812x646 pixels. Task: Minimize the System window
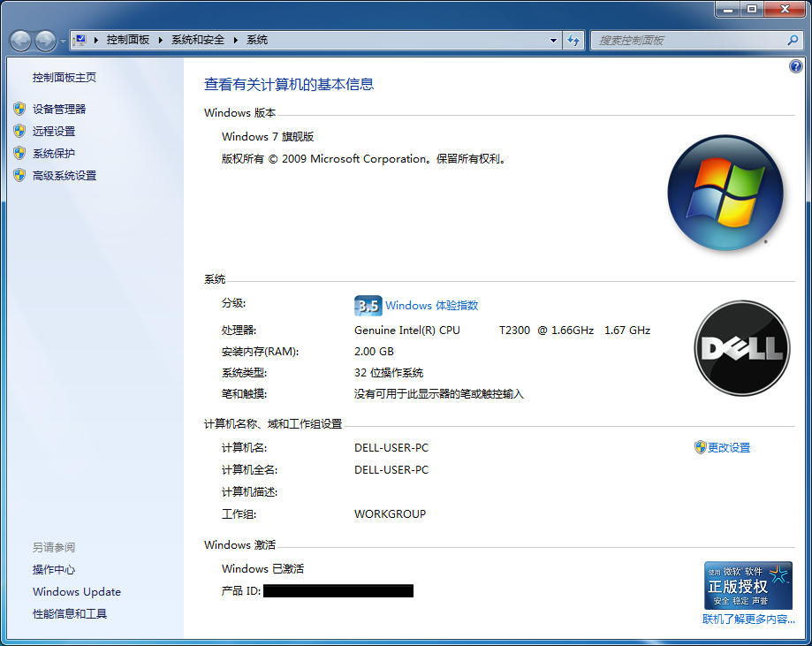[727, 10]
